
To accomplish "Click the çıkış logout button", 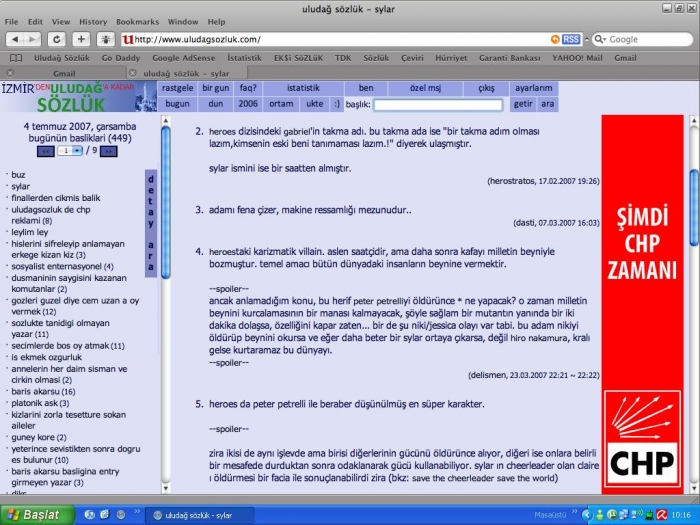I will 486,88.
